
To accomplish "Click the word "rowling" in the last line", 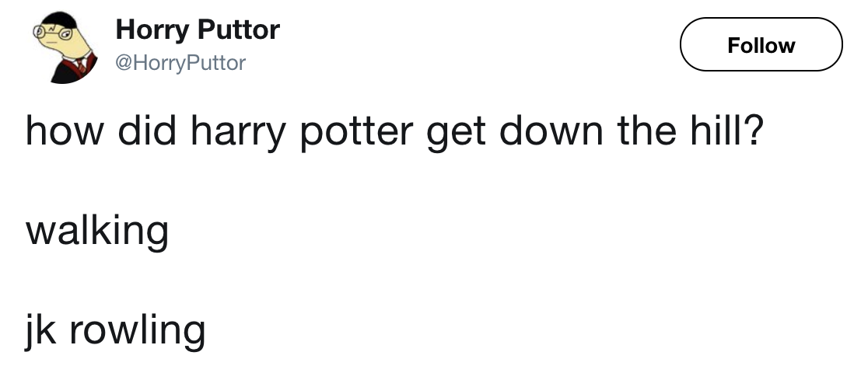I will [x=138, y=329].
